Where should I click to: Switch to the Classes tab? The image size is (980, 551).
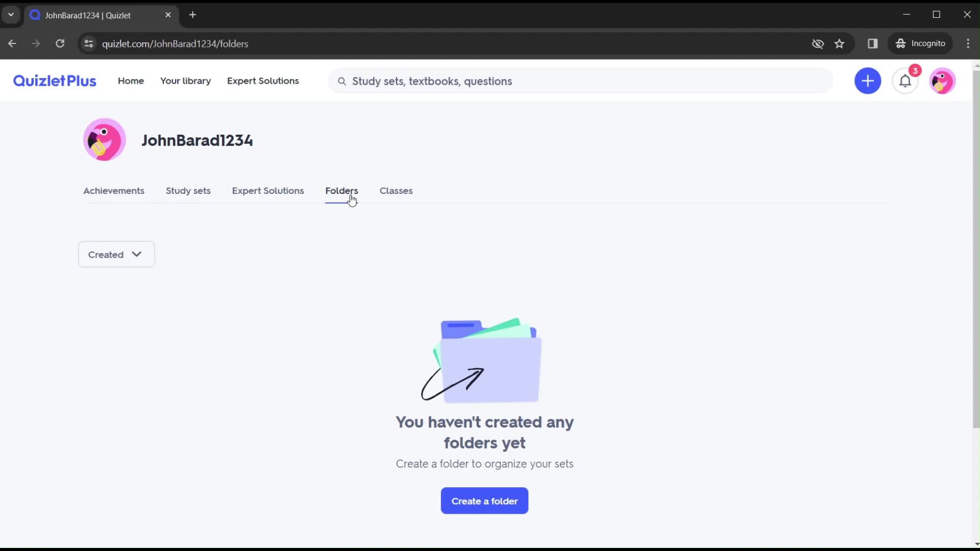(x=396, y=190)
